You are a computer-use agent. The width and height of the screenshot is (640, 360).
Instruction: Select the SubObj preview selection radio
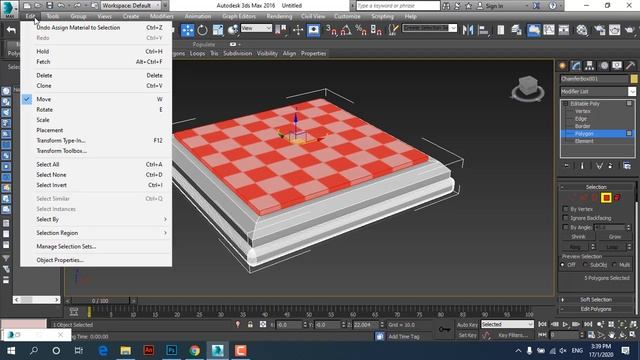pos(585,265)
